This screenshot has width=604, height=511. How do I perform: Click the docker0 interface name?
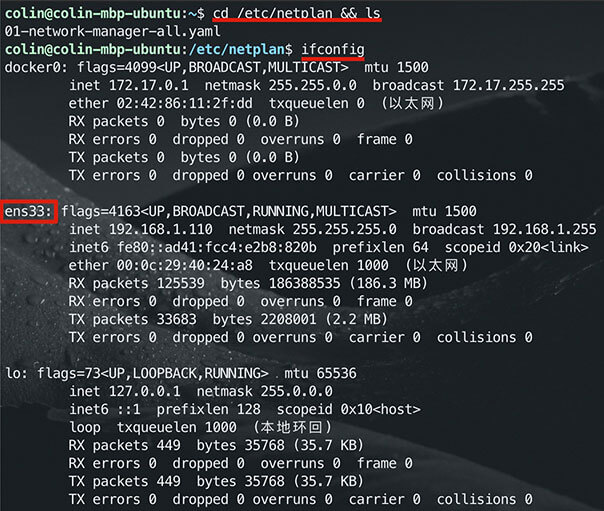tap(28, 66)
